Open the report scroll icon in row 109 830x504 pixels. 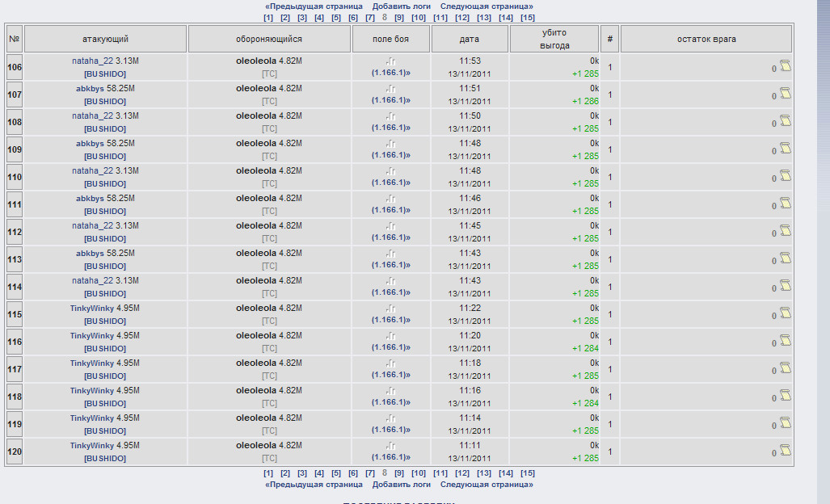(x=785, y=149)
